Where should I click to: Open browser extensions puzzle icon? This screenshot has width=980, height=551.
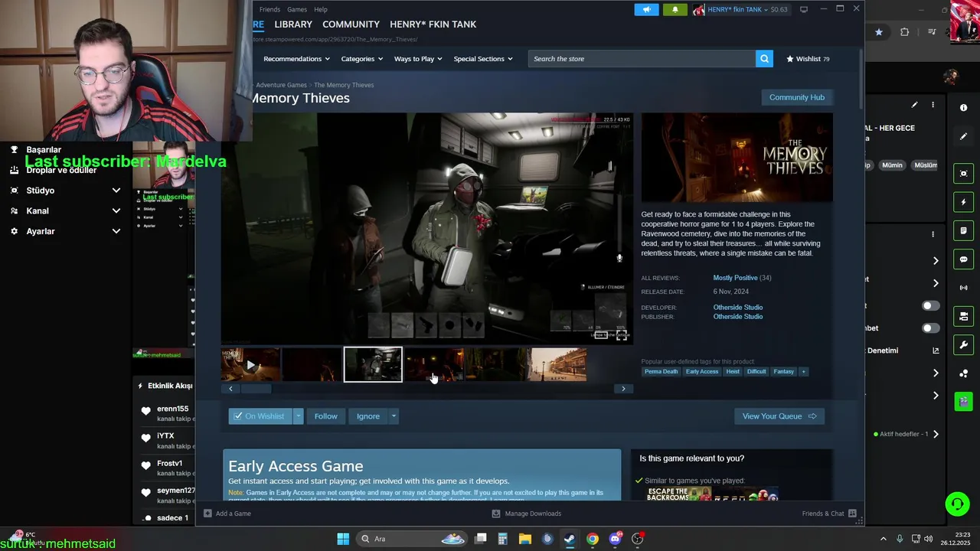tap(905, 32)
